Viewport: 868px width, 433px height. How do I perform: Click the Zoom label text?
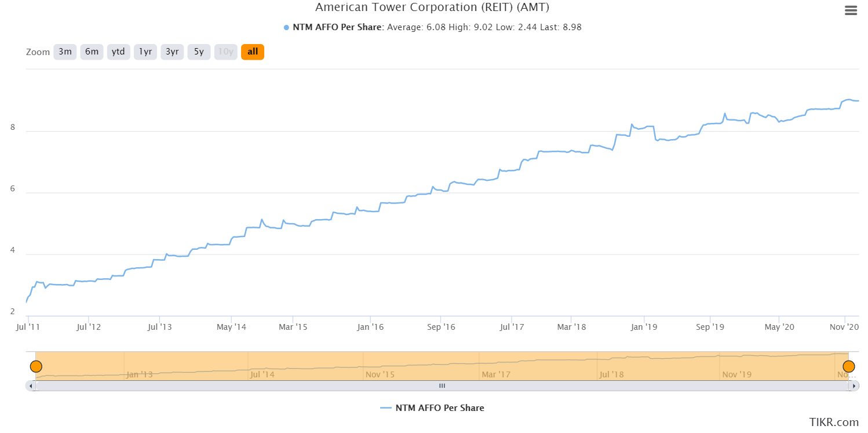pos(38,52)
